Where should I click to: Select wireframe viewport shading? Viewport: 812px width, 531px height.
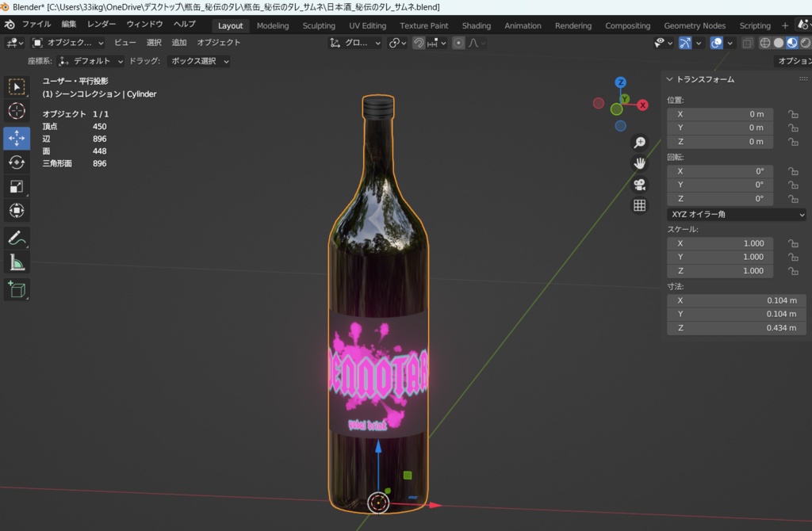[765, 44]
